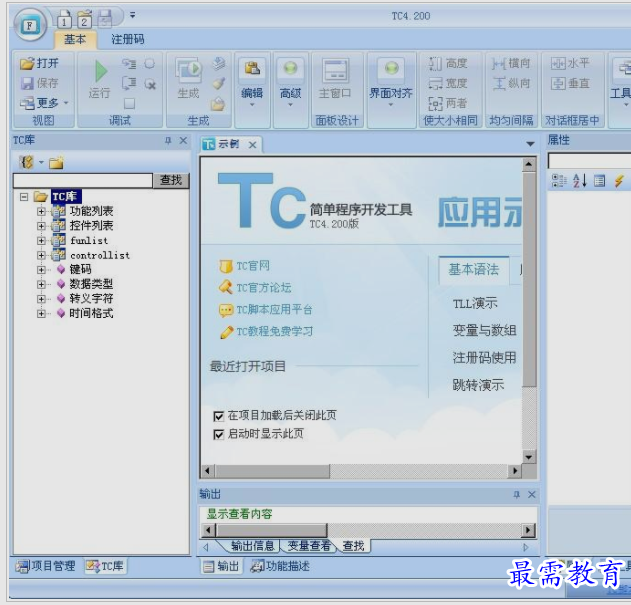631x605 pixels.
Task: Collapse the TC库 root tree node
Action: pyautogui.click(x=24, y=196)
